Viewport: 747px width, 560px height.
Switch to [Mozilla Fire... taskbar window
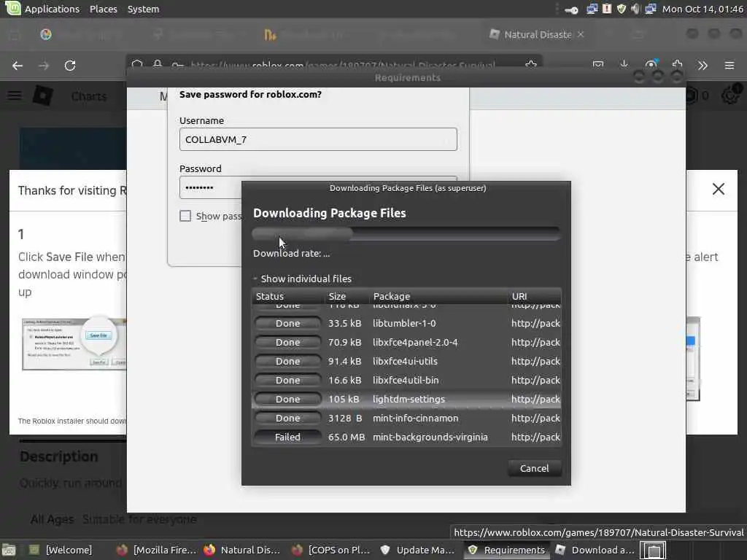tap(156, 550)
